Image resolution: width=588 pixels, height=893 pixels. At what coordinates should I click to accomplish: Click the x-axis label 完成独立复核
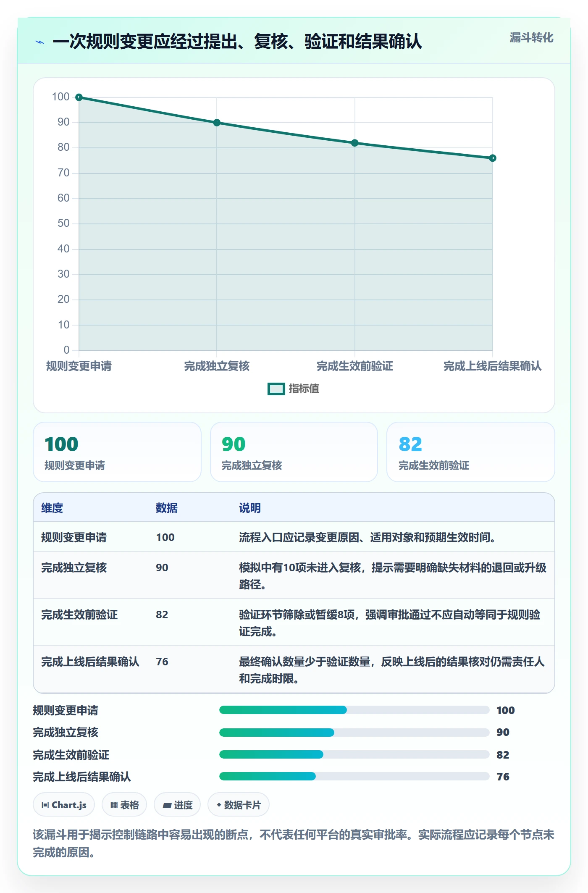point(217,366)
